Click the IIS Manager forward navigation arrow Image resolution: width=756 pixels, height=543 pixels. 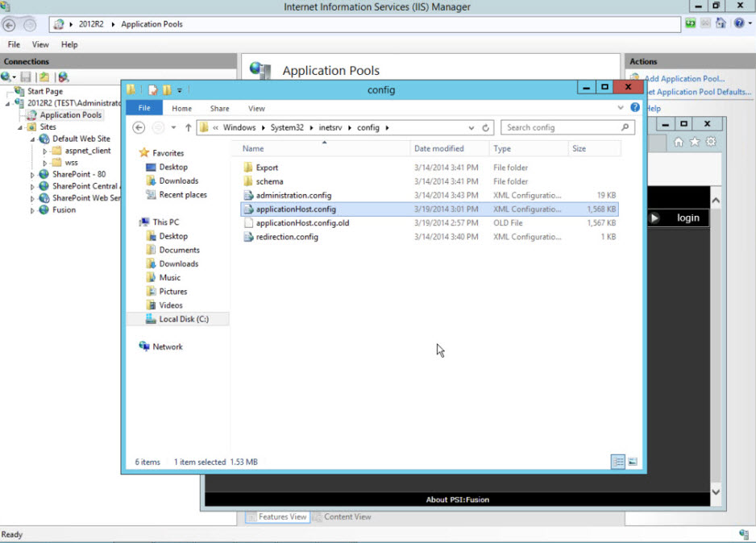click(x=29, y=25)
